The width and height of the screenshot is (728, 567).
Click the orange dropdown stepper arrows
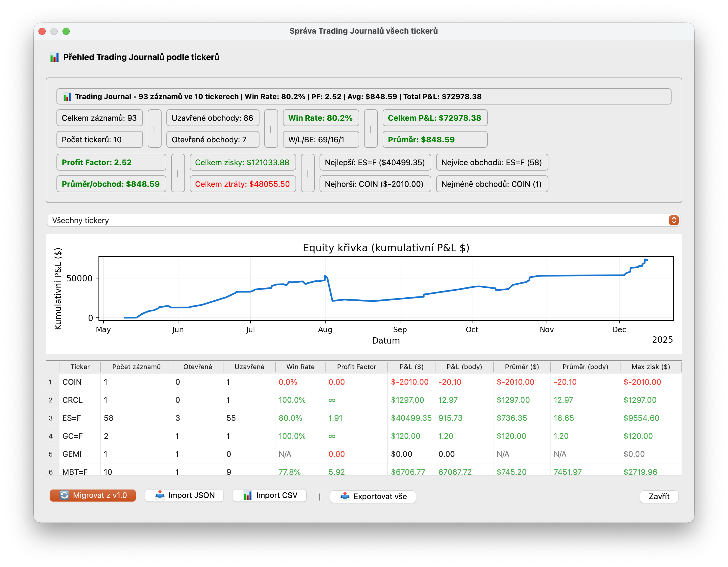[x=673, y=220]
